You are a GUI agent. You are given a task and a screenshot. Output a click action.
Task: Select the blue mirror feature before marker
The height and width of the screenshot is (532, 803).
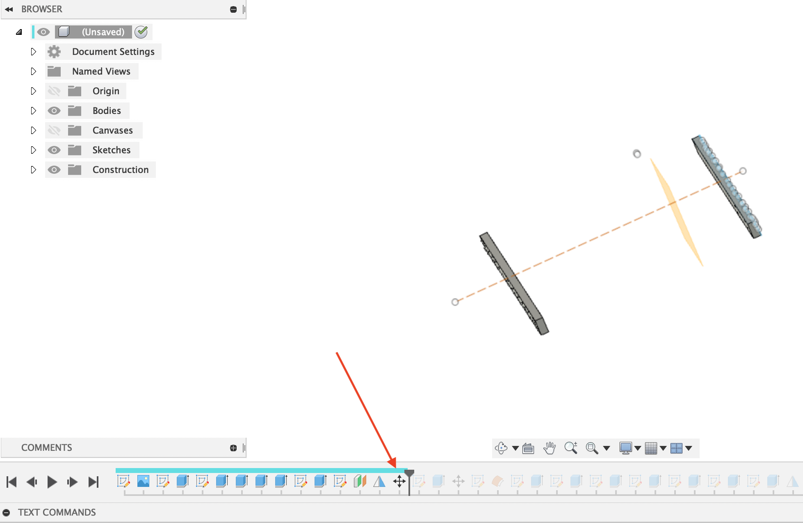click(379, 481)
